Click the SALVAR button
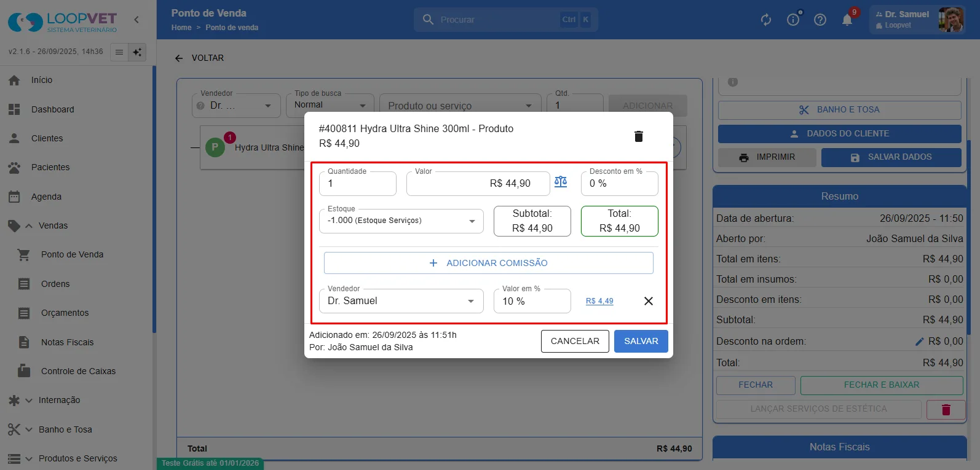The image size is (980, 470). coord(641,341)
